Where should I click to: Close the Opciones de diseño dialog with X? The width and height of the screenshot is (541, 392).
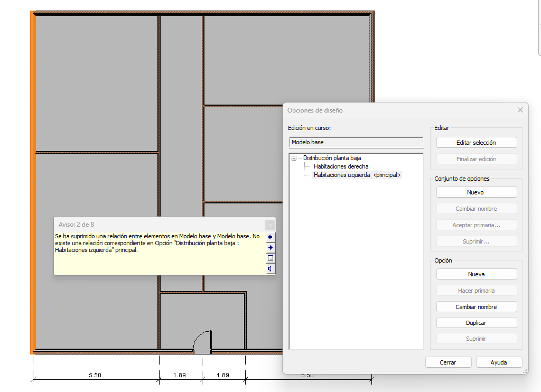coord(520,110)
